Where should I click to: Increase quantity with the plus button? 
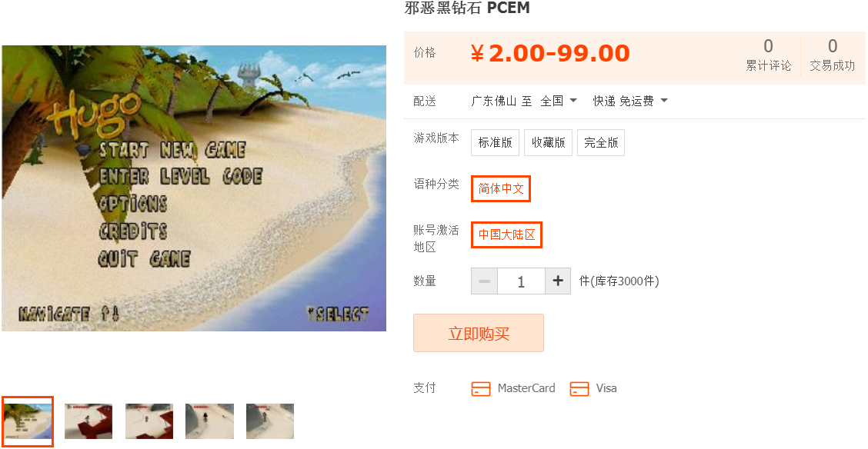click(x=558, y=281)
